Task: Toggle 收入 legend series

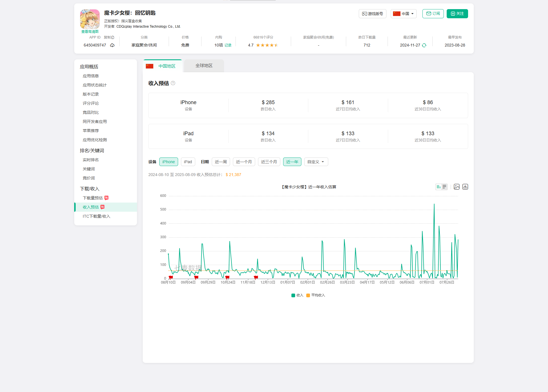Action: pyautogui.click(x=297, y=295)
